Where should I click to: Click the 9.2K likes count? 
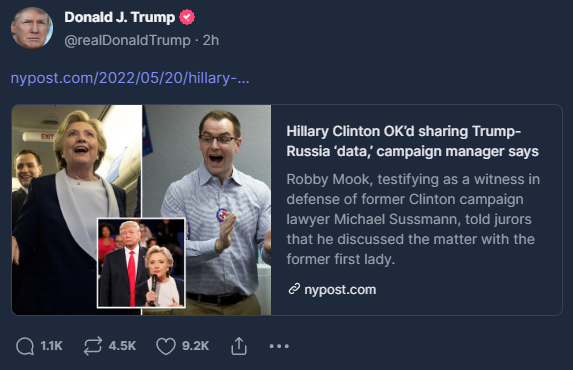pos(196,346)
